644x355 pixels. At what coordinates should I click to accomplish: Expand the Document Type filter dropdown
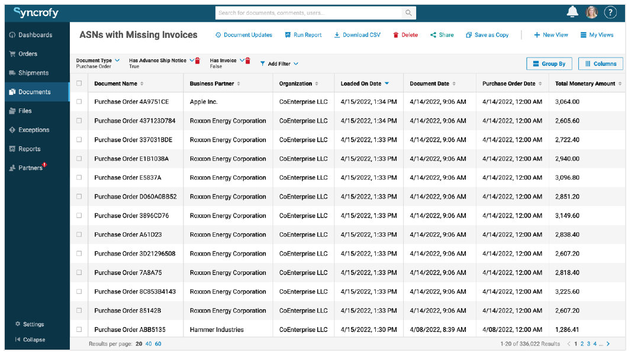coord(117,60)
